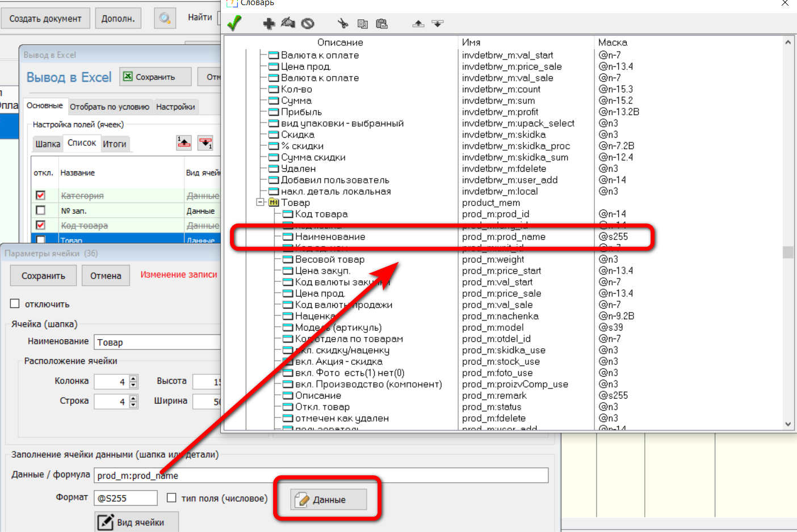Toggle the Категория row disable checkbox
The height and width of the screenshot is (532, 797).
pyautogui.click(x=40, y=195)
